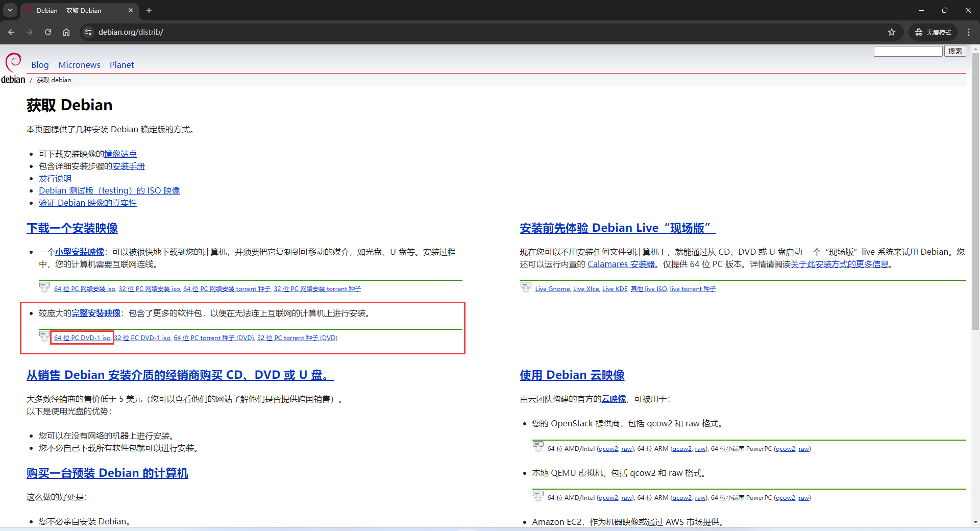Download 32 位 PC DVD-1 iso
Screen dimensions: 980x531
(x=142, y=338)
